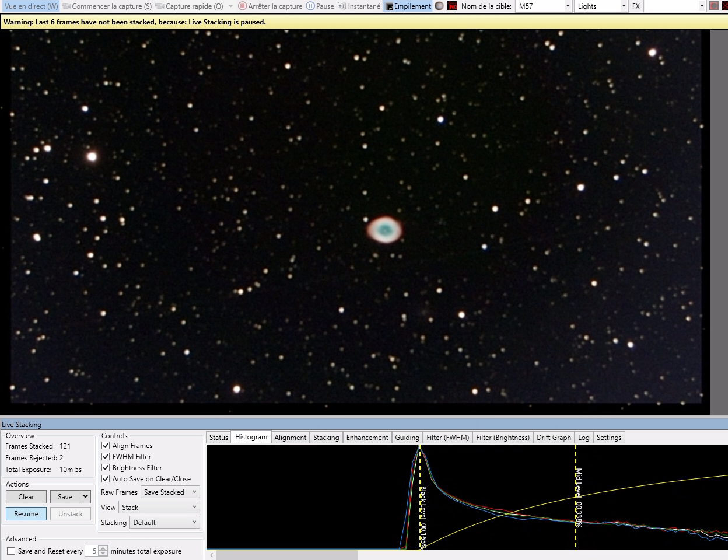This screenshot has width=728, height=560.
Task: Switch to the Status tab
Action: (219, 437)
